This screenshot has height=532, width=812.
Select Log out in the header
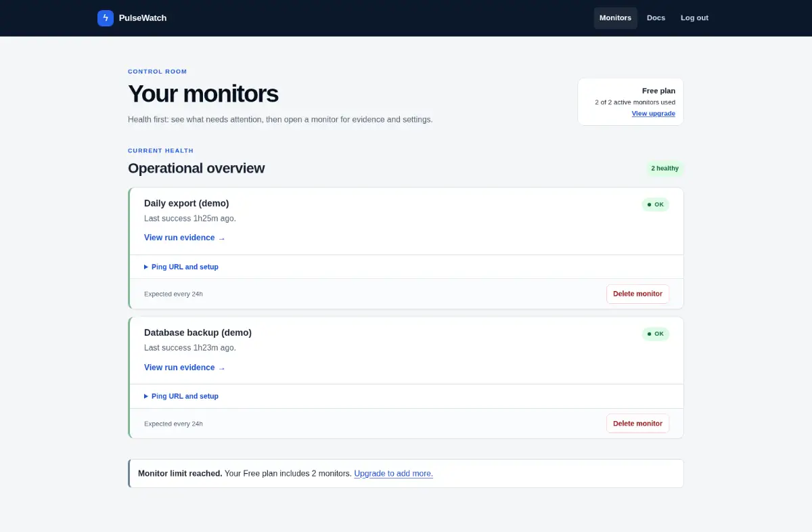point(694,18)
